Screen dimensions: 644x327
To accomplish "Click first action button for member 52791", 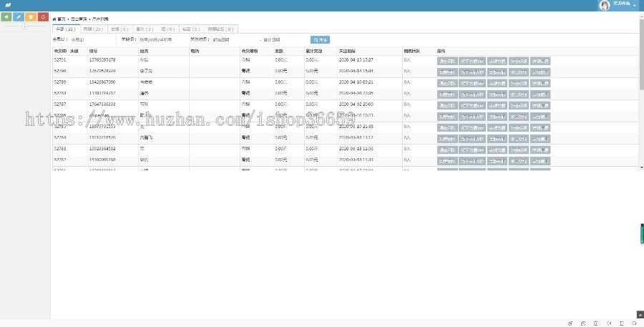I will (447, 62).
